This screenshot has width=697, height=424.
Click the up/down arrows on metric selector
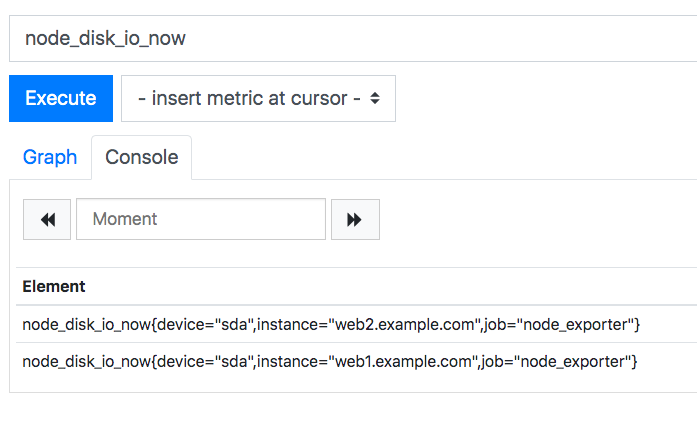point(375,98)
